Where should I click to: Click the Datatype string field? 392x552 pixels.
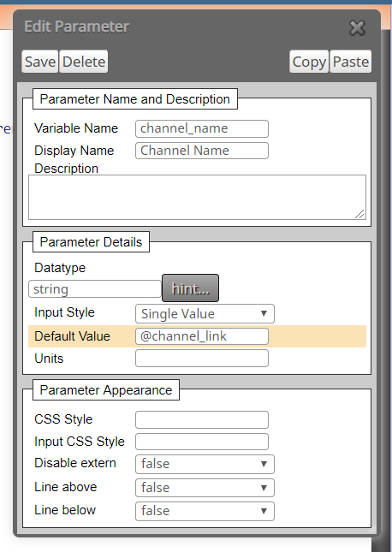(94, 289)
